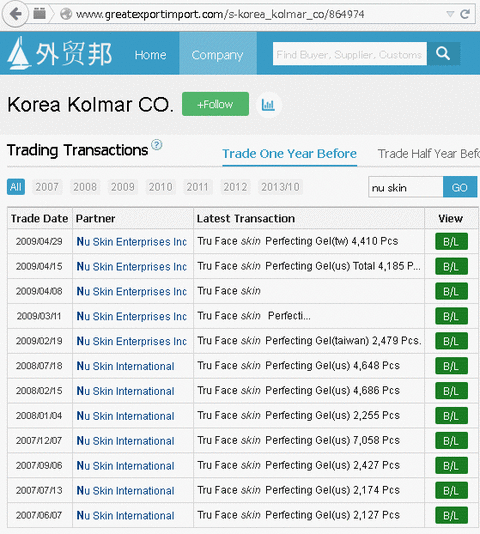Click transaction text 'Perfecting Gel(tw) 4,410 Pcs'
The image size is (480, 534).
click(x=331, y=241)
